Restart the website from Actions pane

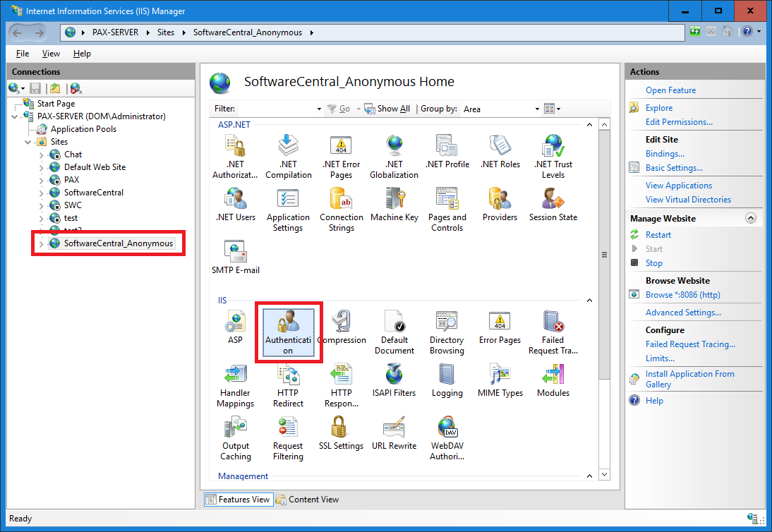[658, 235]
